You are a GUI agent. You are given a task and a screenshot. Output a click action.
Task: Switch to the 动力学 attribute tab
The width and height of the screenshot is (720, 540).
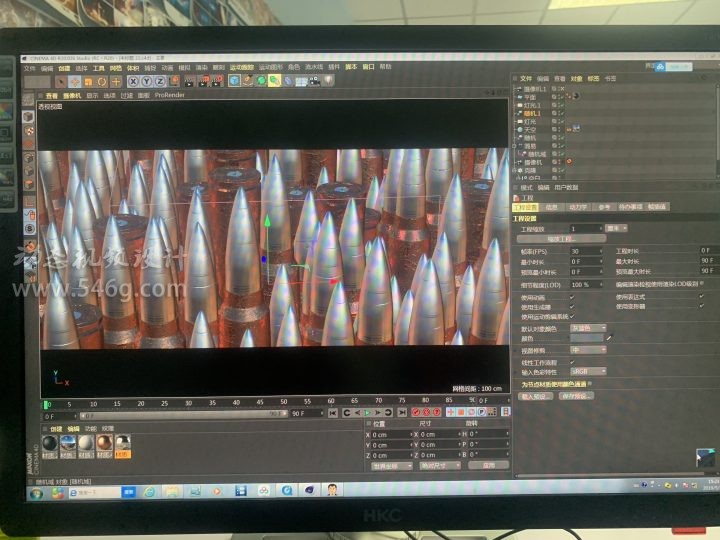(577, 207)
